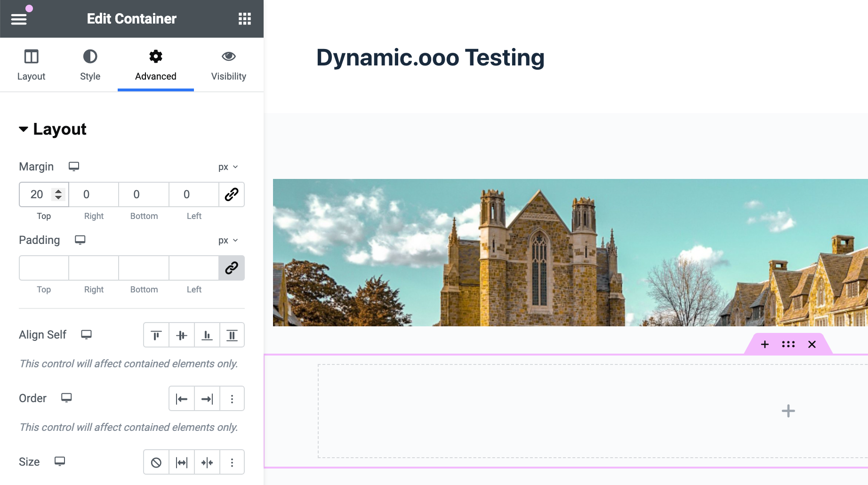Delete container using the X button
Image resolution: width=868 pixels, height=485 pixels.
pos(812,344)
